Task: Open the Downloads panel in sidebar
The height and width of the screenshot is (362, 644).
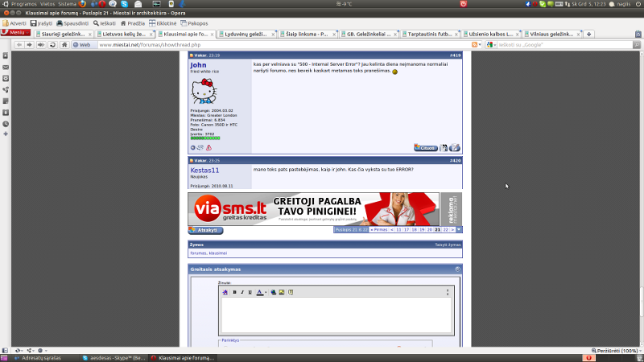Action: (6, 113)
